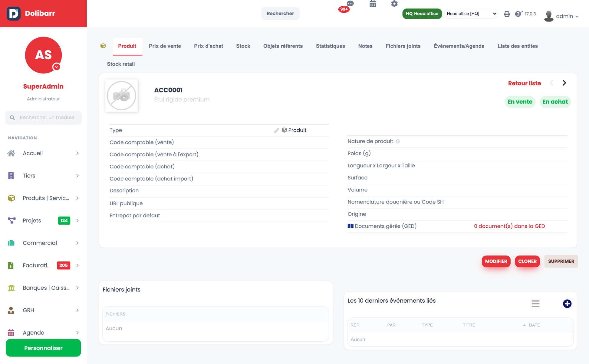Click the printer icon in header
Screen dimensions: 589x364
click(507, 14)
